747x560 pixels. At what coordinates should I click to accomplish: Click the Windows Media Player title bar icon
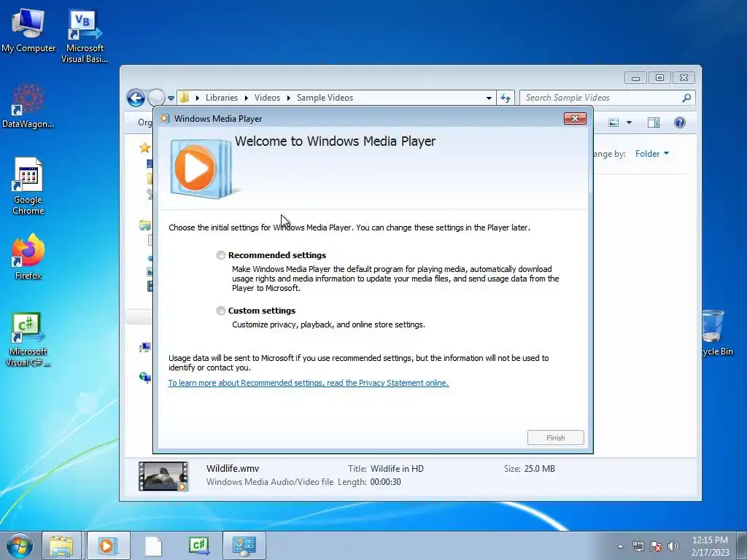165,119
